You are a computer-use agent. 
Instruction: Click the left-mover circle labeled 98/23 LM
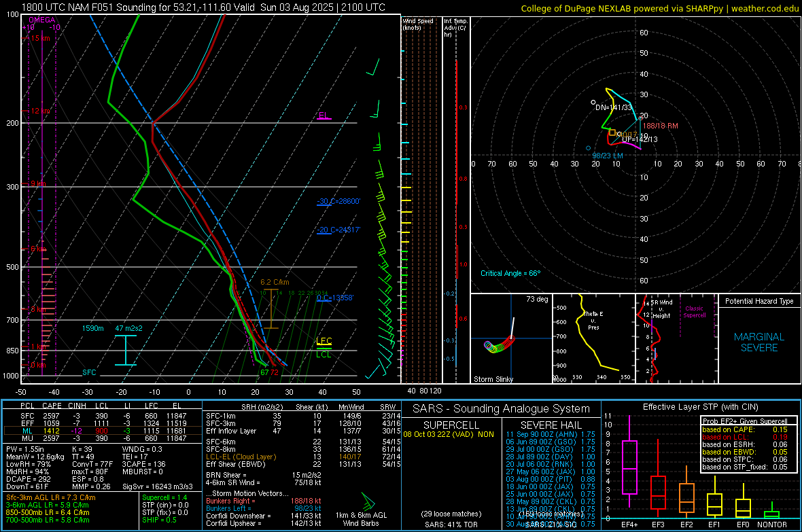point(588,148)
